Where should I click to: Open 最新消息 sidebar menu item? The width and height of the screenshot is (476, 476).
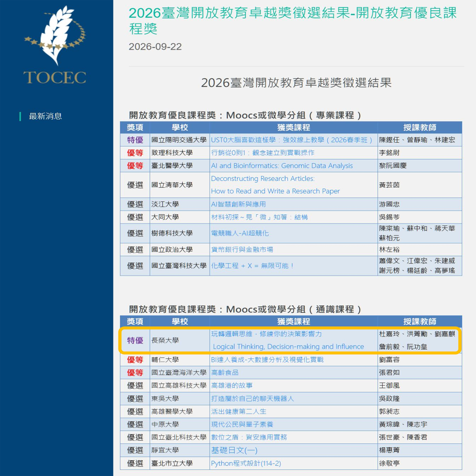click(x=45, y=116)
